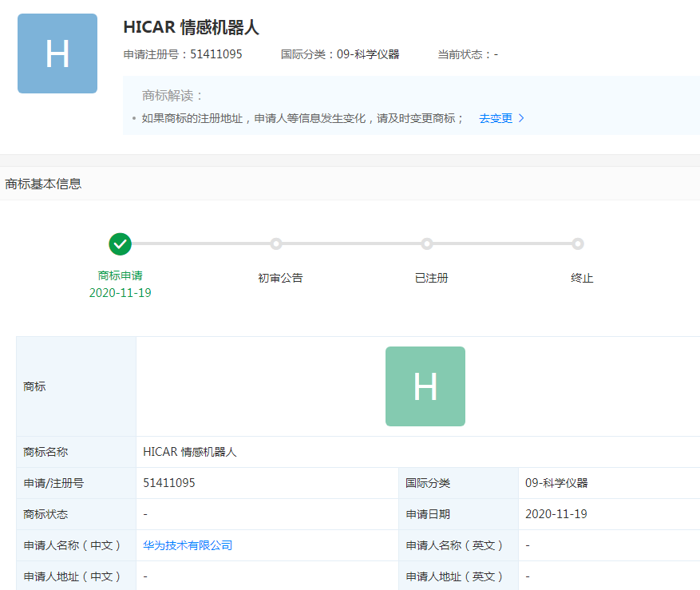Click the blue H trademark logo thumbnail

click(57, 53)
